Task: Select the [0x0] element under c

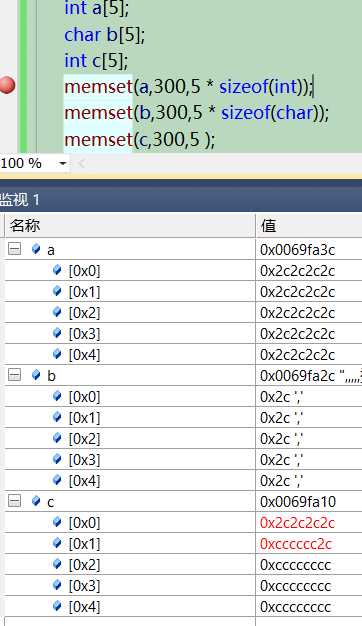Action: pyautogui.click(x=84, y=522)
